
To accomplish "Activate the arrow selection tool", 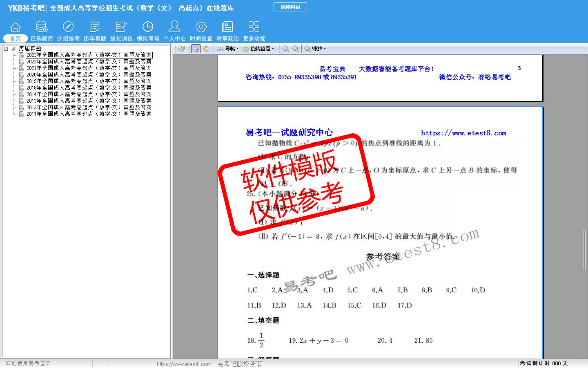I will point(196,49).
